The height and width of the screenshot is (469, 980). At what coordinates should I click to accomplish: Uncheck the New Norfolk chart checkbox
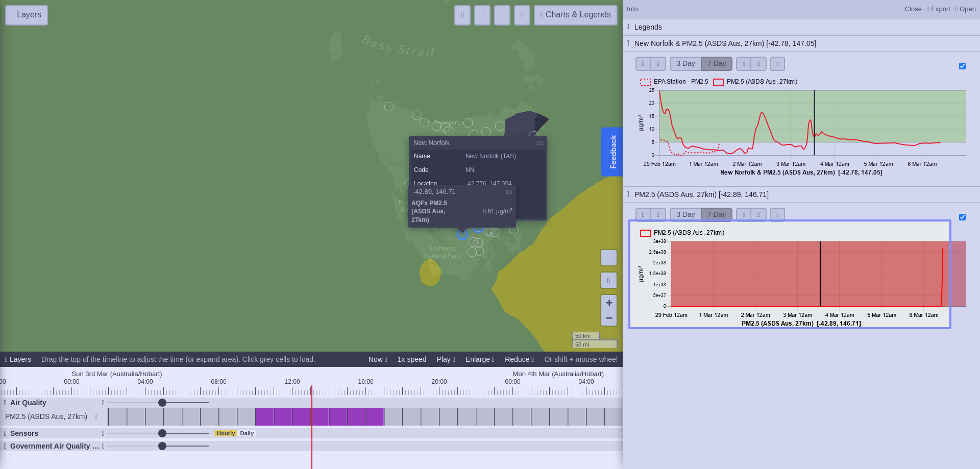coord(962,66)
